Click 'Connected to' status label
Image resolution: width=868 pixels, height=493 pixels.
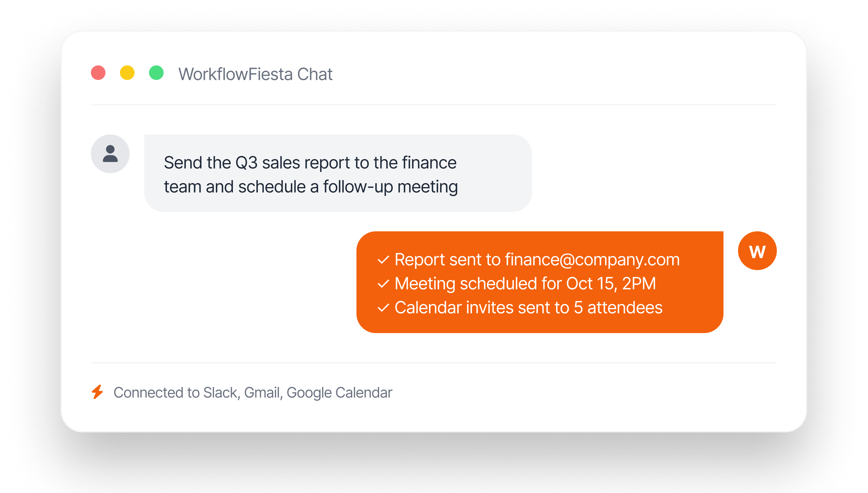click(157, 393)
